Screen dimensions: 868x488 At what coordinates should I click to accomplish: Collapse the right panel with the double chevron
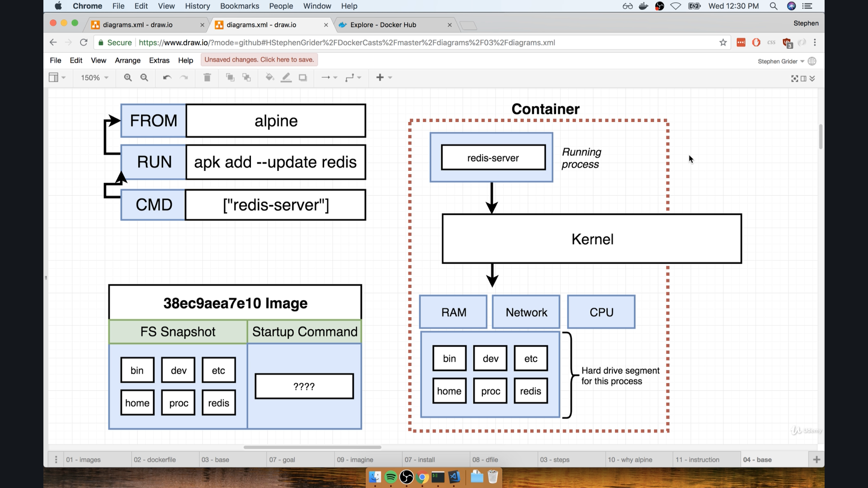[x=813, y=78]
